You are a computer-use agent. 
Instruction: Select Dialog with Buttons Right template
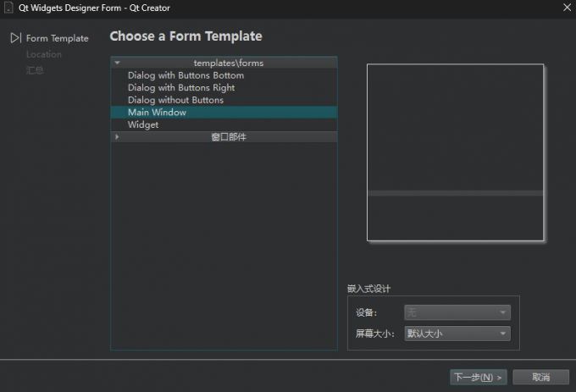click(181, 87)
